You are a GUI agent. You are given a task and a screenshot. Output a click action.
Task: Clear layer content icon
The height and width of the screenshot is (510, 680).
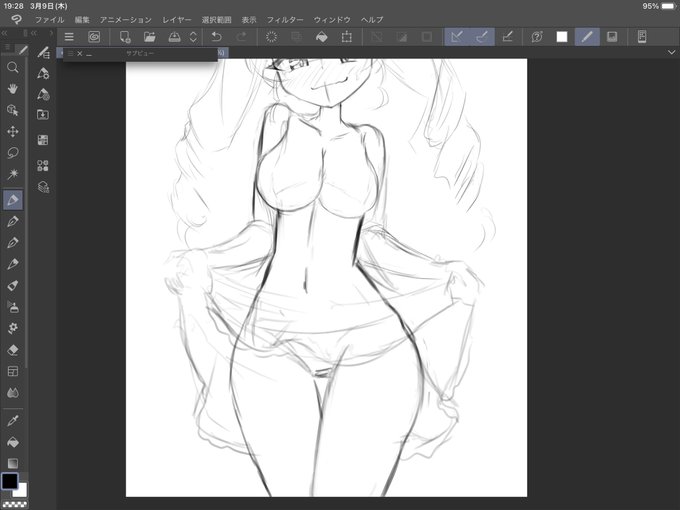pos(271,37)
